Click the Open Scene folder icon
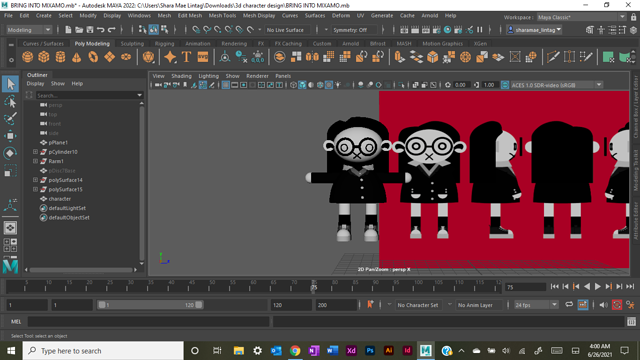The height and width of the screenshot is (360, 640). pyautogui.click(x=79, y=30)
